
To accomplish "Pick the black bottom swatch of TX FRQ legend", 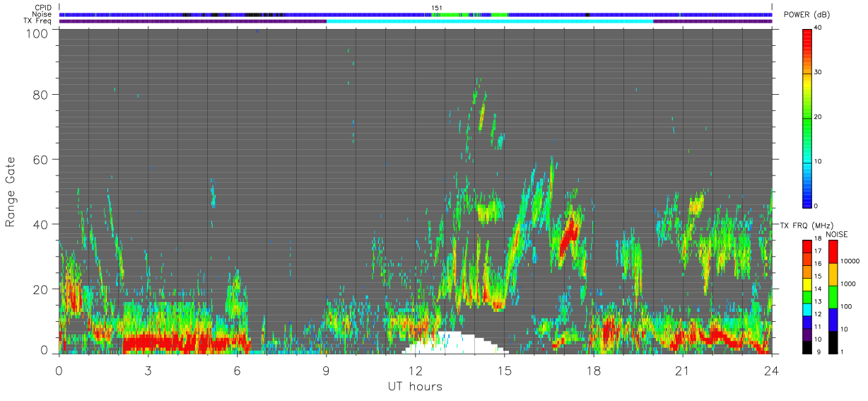I will pos(807,346).
